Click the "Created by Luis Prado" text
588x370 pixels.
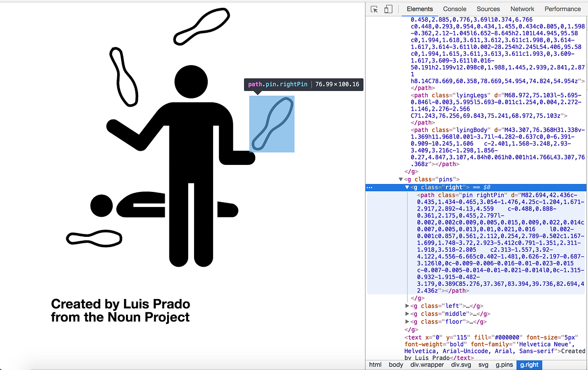coord(120,304)
